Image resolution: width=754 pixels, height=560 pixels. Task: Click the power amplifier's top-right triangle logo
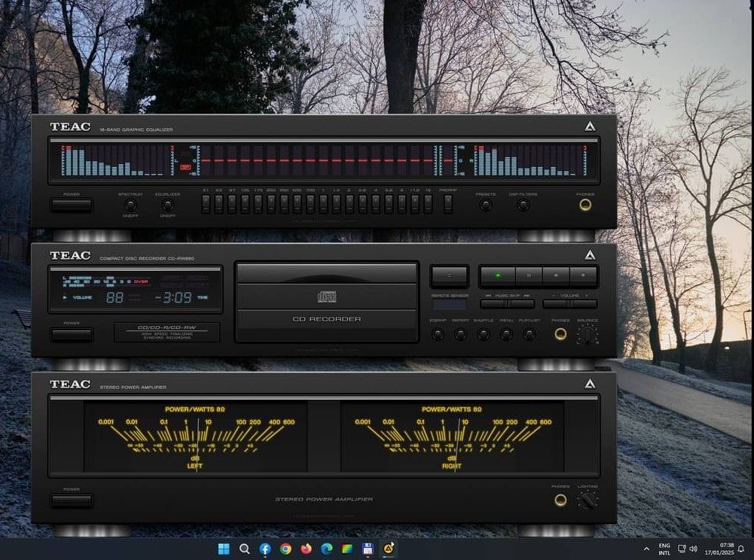(x=590, y=384)
